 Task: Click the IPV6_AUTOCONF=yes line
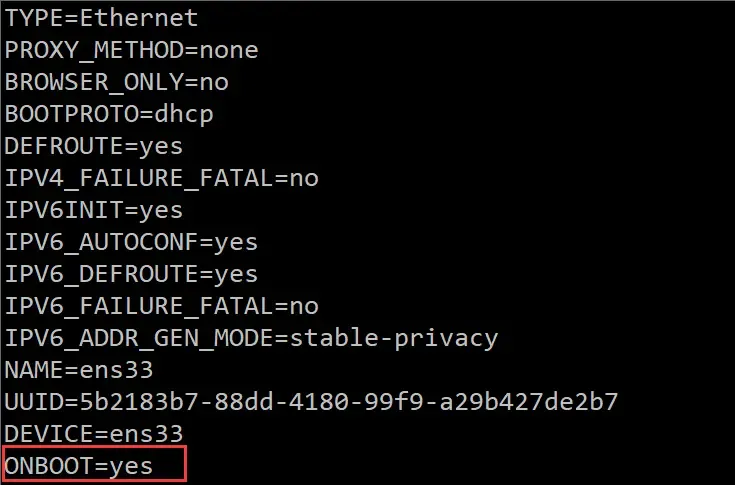[x=131, y=242]
